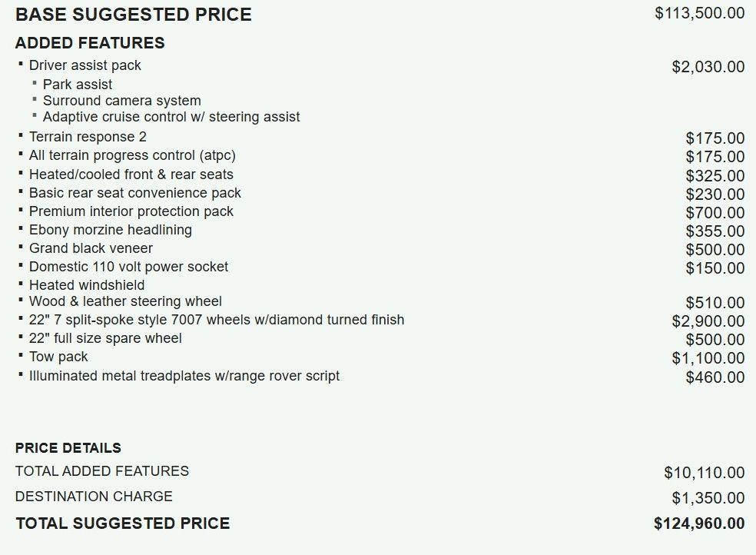Click Adaptive cruise control w/ steering assist
This screenshot has height=555, width=756.
click(171, 117)
